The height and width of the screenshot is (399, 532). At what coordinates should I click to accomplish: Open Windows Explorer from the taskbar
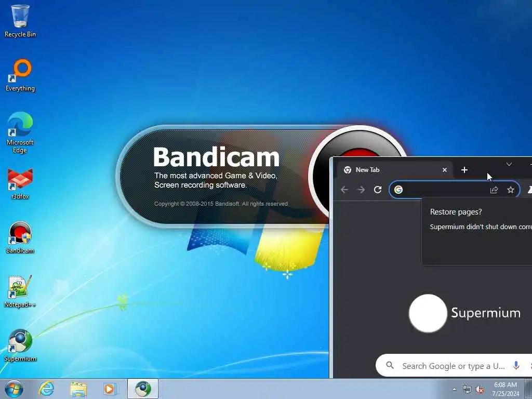click(x=78, y=389)
